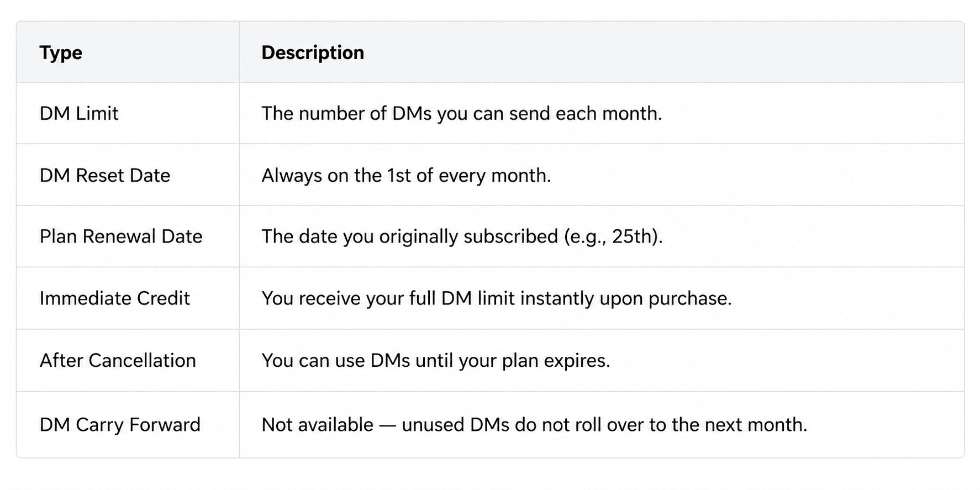Click the originally subscribed date description
The width and height of the screenshot is (980, 490).
(462, 236)
